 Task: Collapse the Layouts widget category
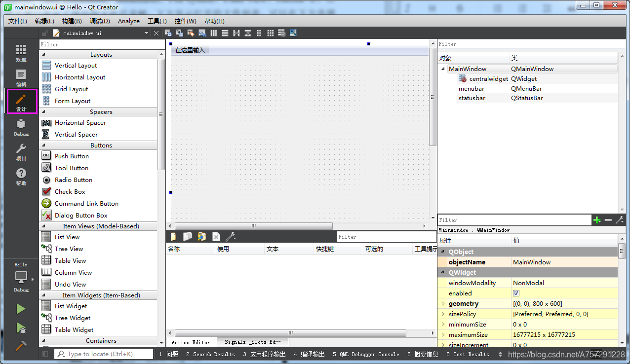point(43,55)
